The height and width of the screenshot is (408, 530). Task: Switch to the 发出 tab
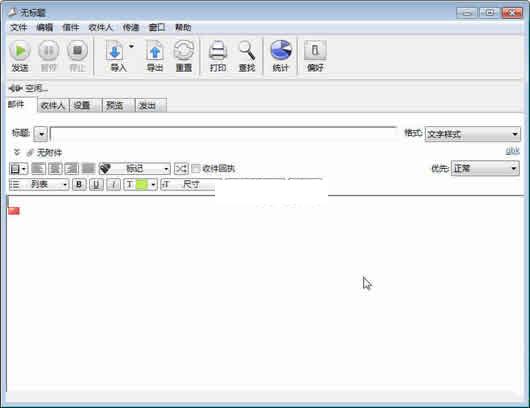150,106
